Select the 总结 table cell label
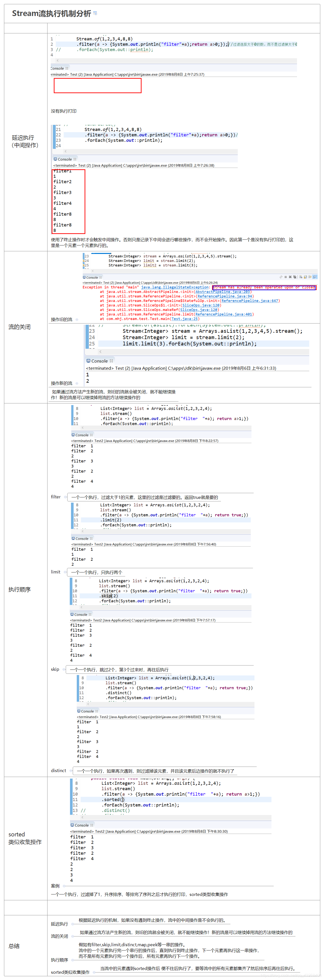Viewport: 324px width, 980px height. (x=14, y=946)
